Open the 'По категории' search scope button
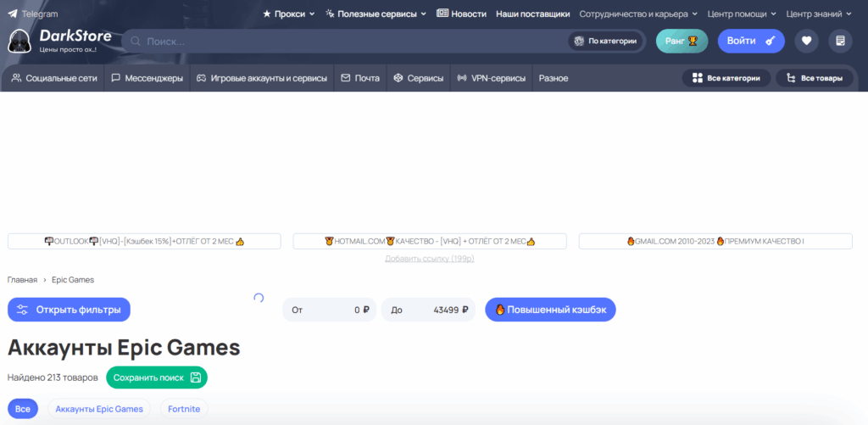Screen dimensions: 868x425 [605, 41]
